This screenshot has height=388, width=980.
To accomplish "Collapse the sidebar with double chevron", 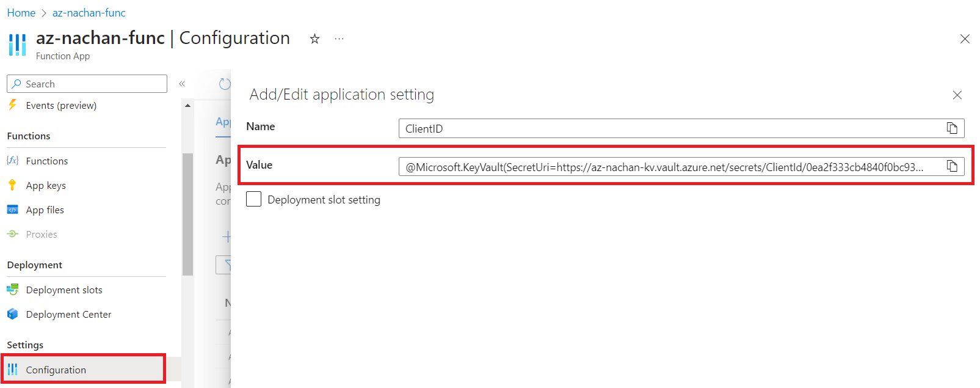I will 182,84.
